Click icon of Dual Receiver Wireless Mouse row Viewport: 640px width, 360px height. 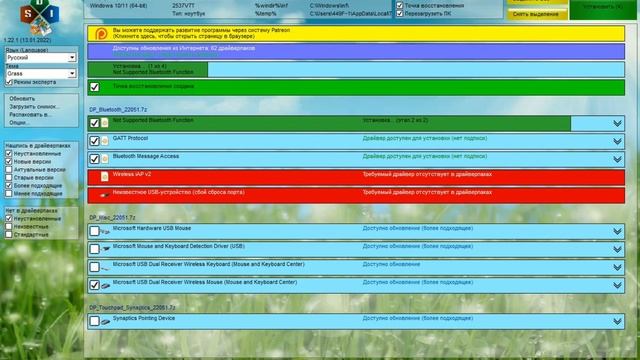(105, 285)
